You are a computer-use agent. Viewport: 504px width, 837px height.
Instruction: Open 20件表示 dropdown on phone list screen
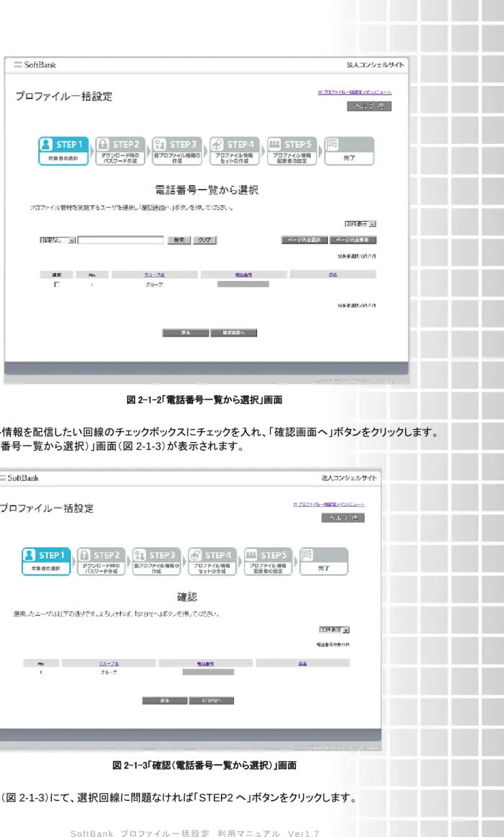point(360,224)
